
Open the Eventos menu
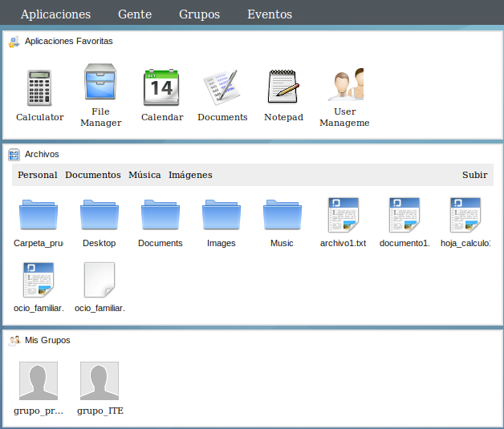270,14
